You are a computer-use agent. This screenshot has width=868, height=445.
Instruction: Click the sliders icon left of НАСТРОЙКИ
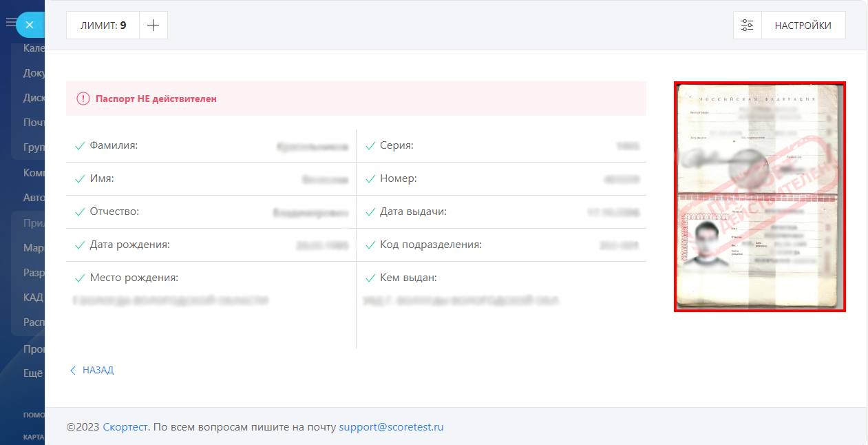click(748, 25)
